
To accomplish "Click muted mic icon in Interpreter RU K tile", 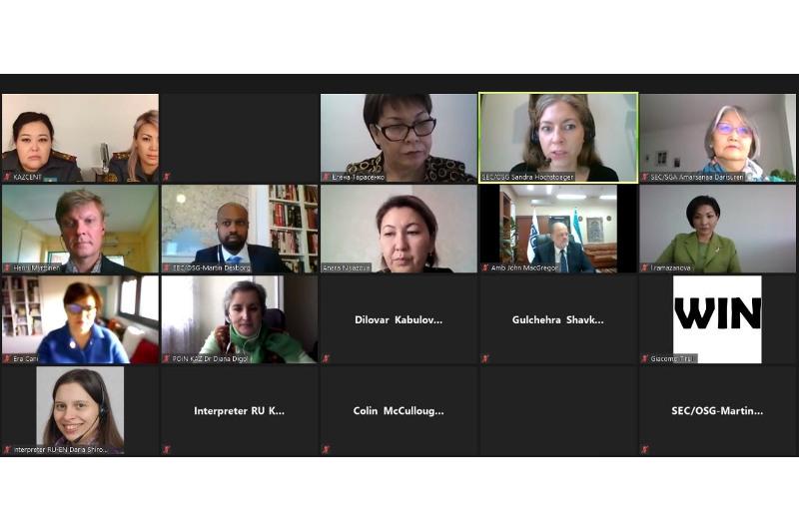I will pos(167,449).
